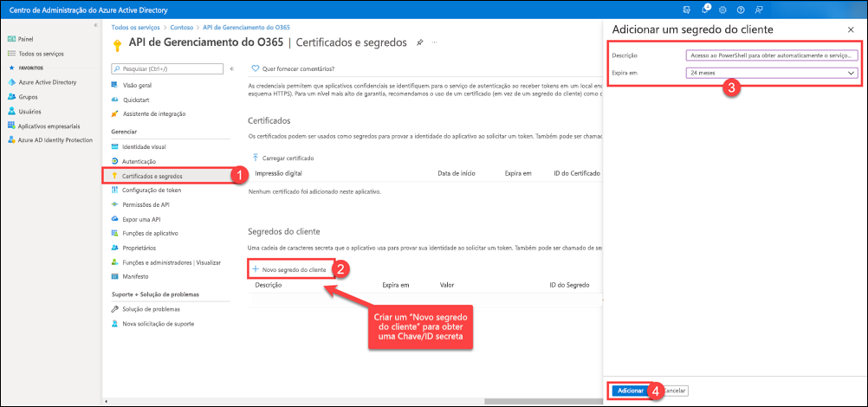
Task: Click the heart icon for Quer fornecer comentários
Action: pyautogui.click(x=256, y=68)
